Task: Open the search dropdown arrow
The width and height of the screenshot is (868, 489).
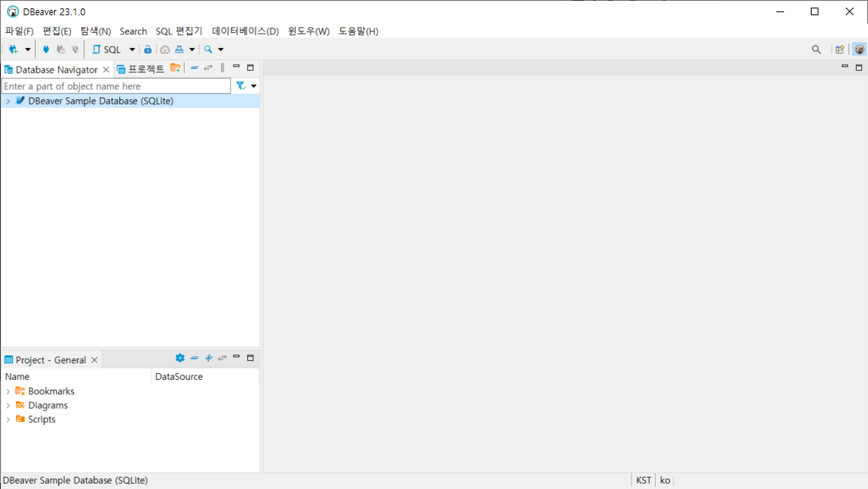Action: (x=221, y=50)
